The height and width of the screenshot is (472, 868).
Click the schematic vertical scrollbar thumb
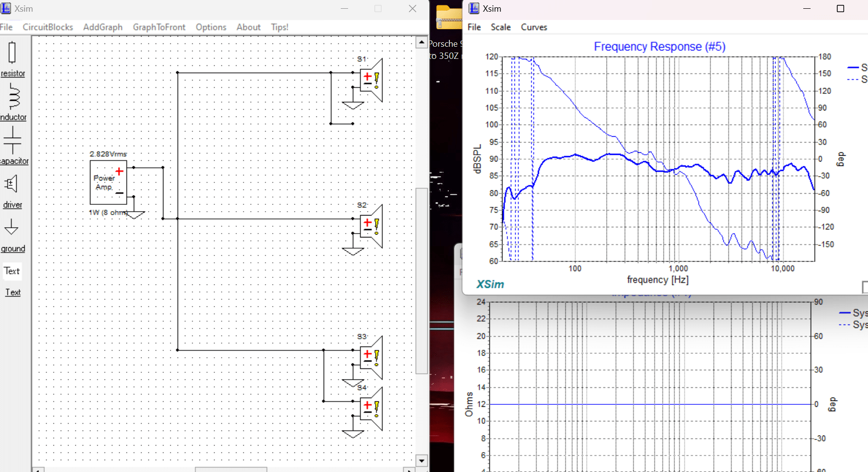point(422,281)
